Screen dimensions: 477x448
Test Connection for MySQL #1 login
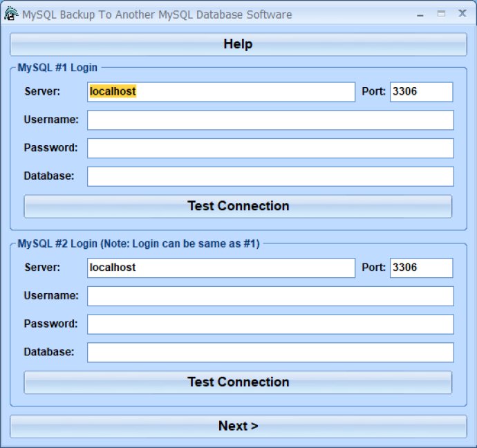[238, 206]
